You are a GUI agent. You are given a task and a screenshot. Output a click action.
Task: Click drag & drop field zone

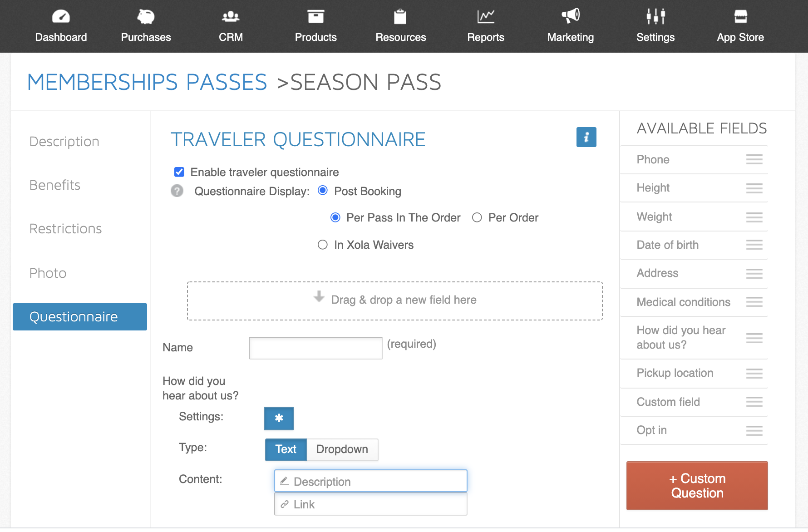(394, 300)
